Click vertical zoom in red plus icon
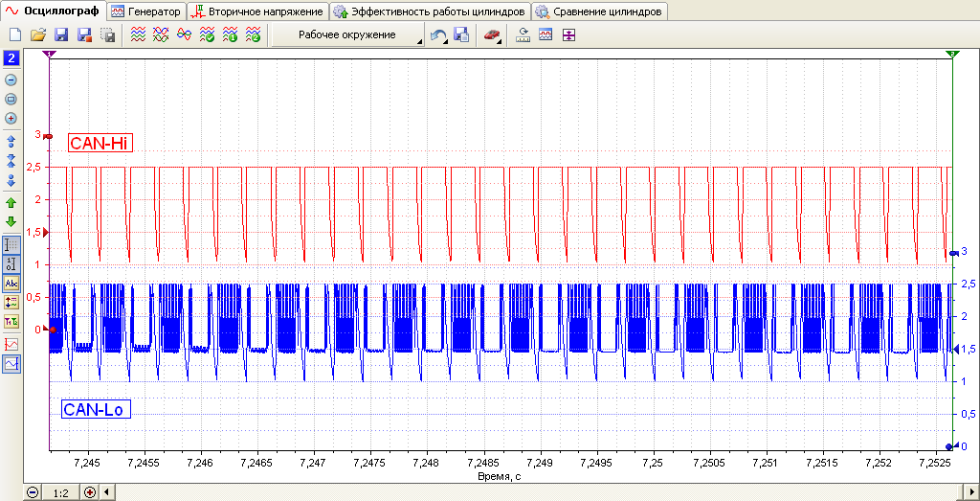The height and width of the screenshot is (501, 980). [11, 118]
